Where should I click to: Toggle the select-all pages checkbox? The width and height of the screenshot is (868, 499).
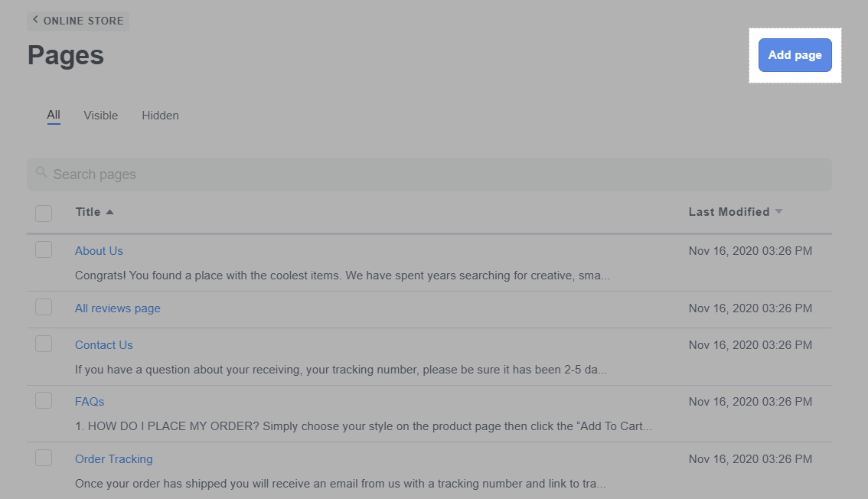pos(44,213)
